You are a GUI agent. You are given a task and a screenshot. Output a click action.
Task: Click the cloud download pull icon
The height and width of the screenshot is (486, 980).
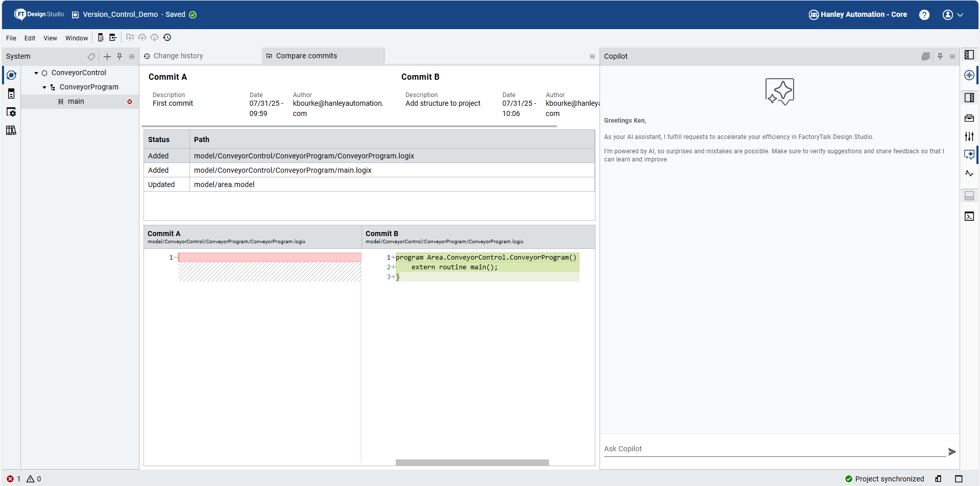click(154, 37)
